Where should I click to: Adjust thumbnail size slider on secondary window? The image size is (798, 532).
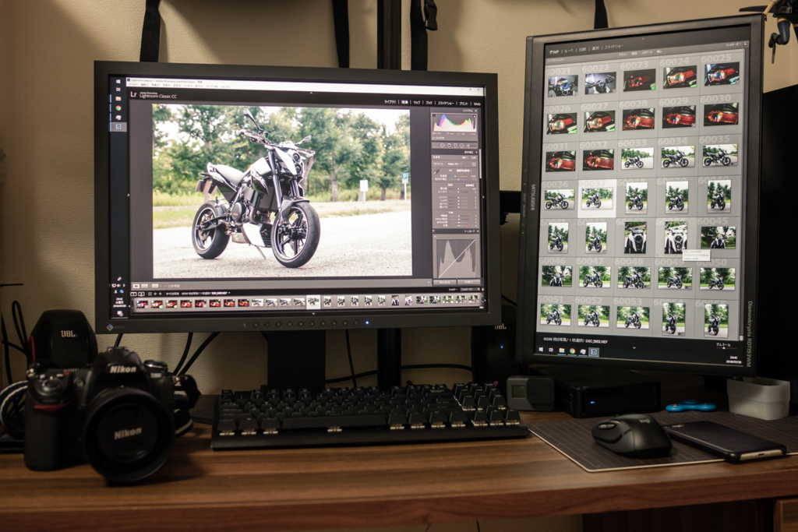[726, 348]
